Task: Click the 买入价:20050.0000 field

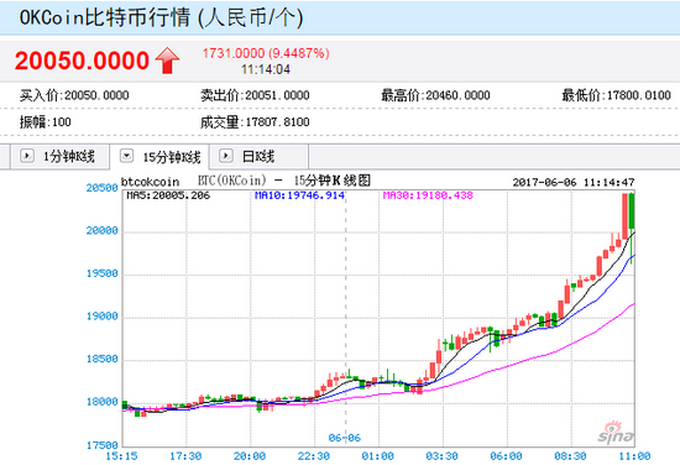Action: tap(74, 95)
